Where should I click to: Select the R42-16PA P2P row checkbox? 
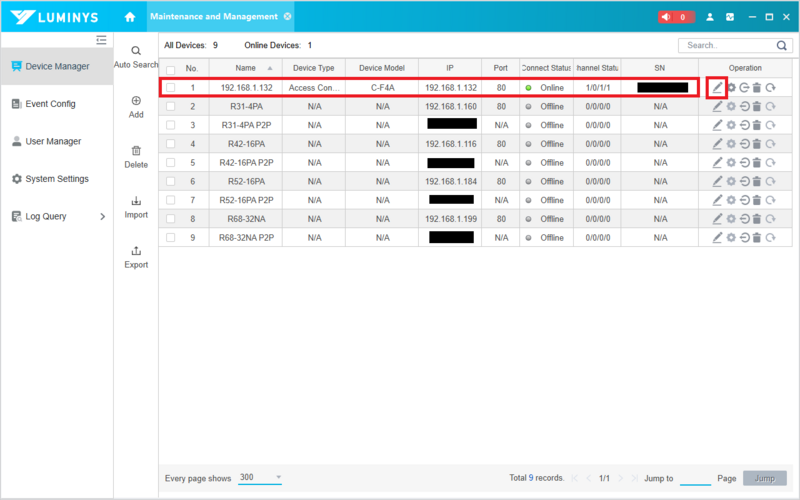click(170, 163)
